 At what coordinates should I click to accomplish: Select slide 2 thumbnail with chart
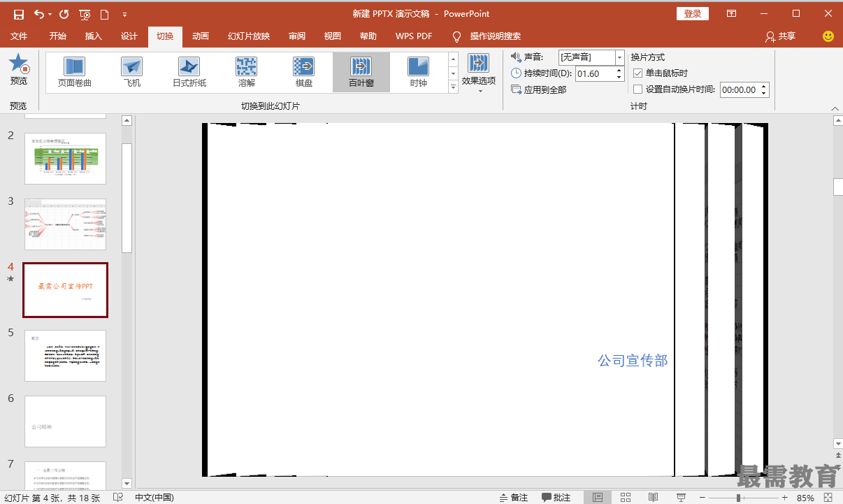65,159
